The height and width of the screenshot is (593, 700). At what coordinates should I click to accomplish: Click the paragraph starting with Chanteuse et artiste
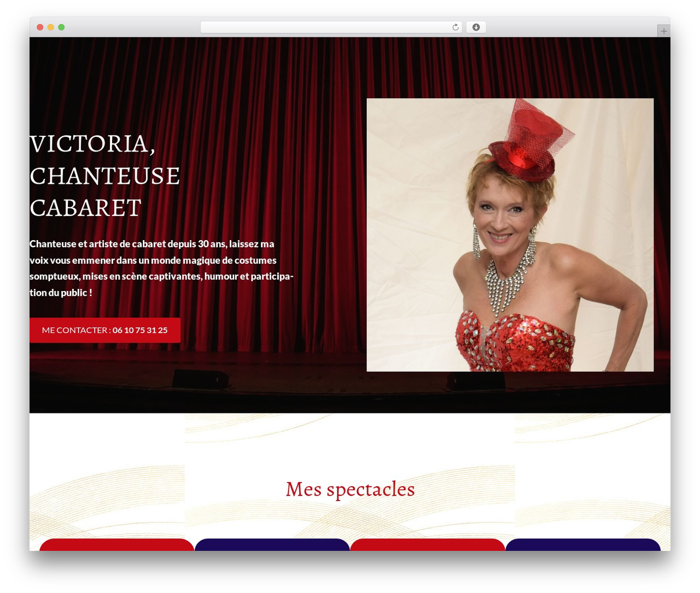[x=162, y=268]
